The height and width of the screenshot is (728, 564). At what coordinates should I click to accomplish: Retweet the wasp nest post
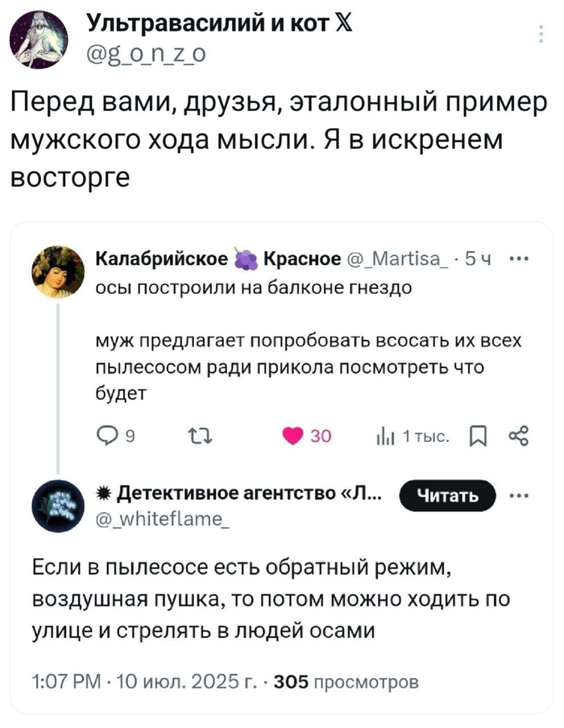point(197,436)
